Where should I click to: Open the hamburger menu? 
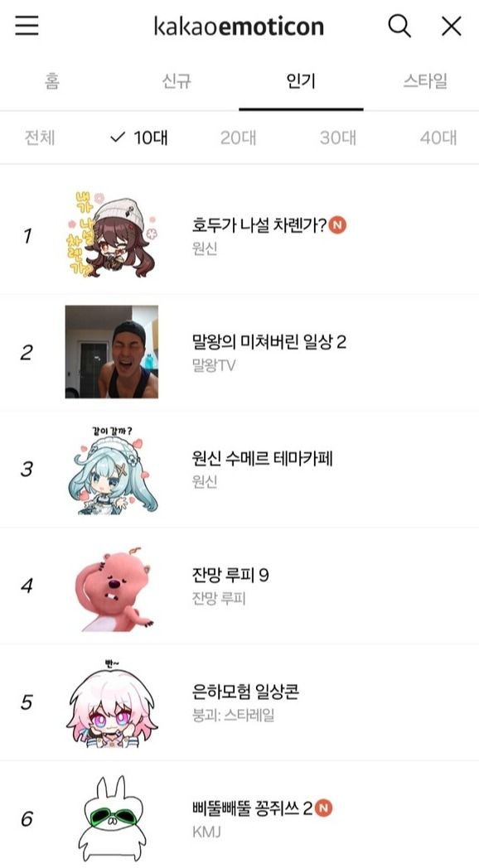click(27, 26)
